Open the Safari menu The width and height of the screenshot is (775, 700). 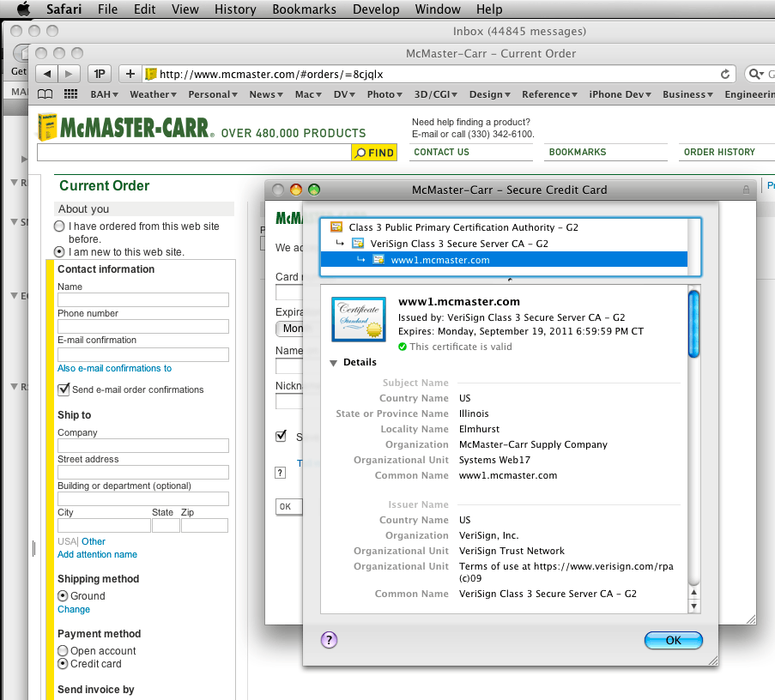click(64, 9)
